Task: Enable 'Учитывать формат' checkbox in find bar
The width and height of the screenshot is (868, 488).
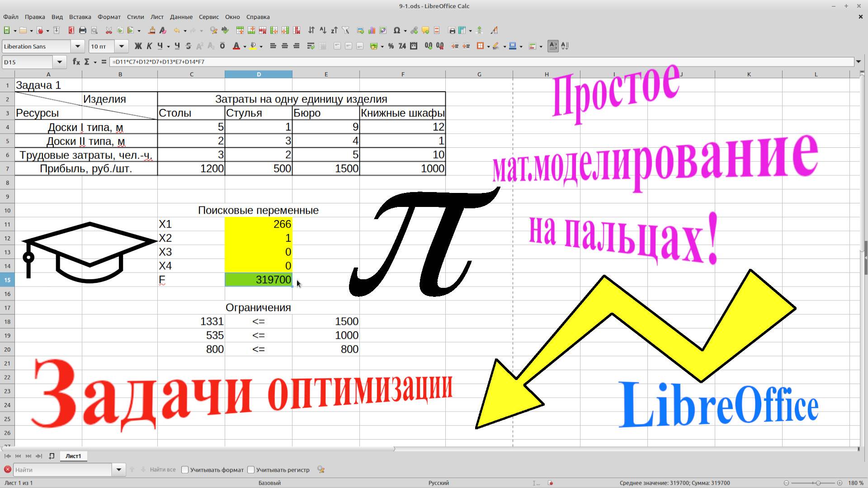Action: point(184,469)
